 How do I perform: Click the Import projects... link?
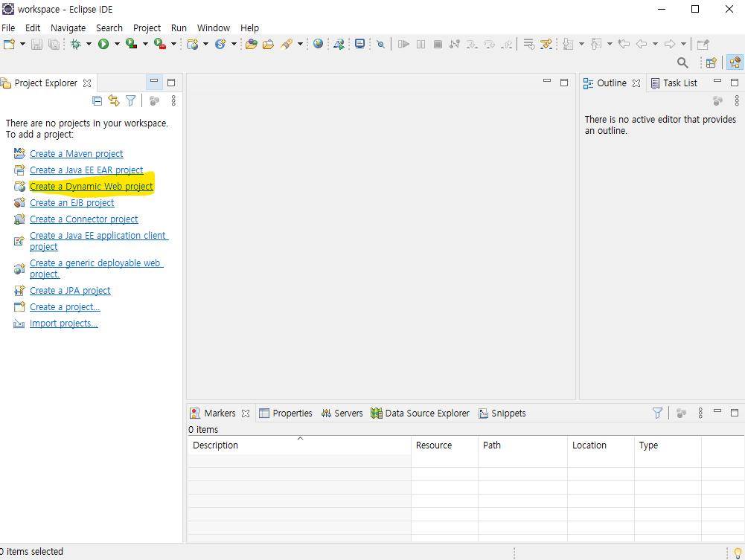64,324
